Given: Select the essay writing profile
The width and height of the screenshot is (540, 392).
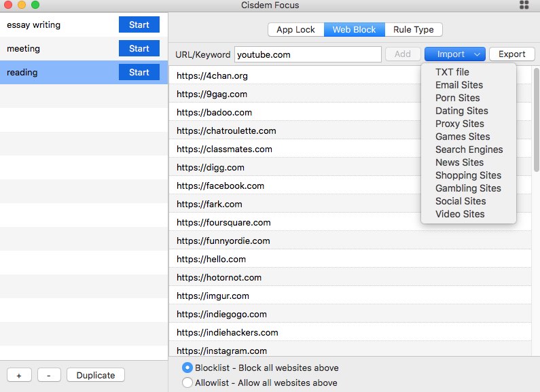Looking at the screenshot, I should (84, 25).
